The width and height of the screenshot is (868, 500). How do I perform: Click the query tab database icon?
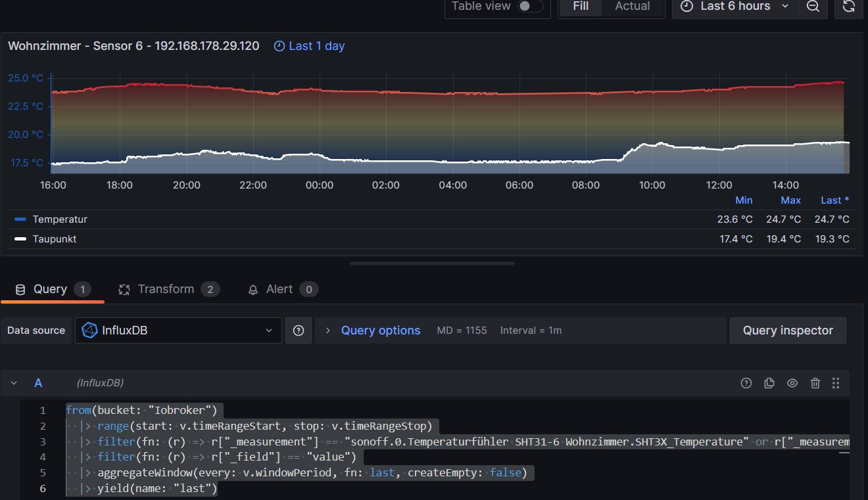click(20, 289)
